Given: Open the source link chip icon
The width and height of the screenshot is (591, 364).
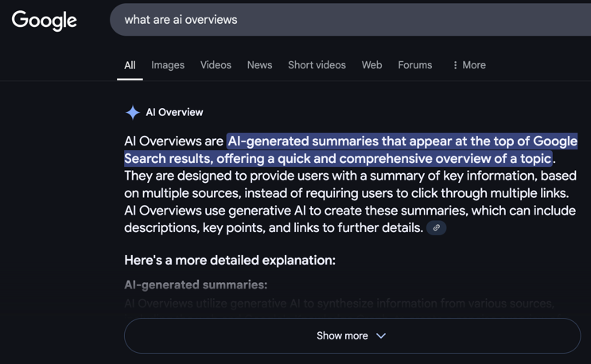Looking at the screenshot, I should click(437, 228).
